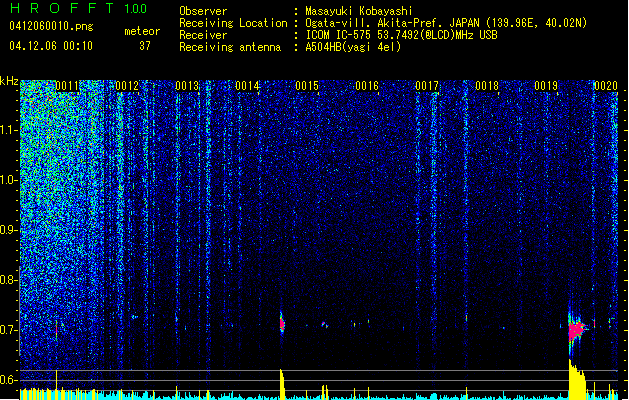Select observer name Masayuki Kobayashi
The image size is (629, 400).
point(359,11)
